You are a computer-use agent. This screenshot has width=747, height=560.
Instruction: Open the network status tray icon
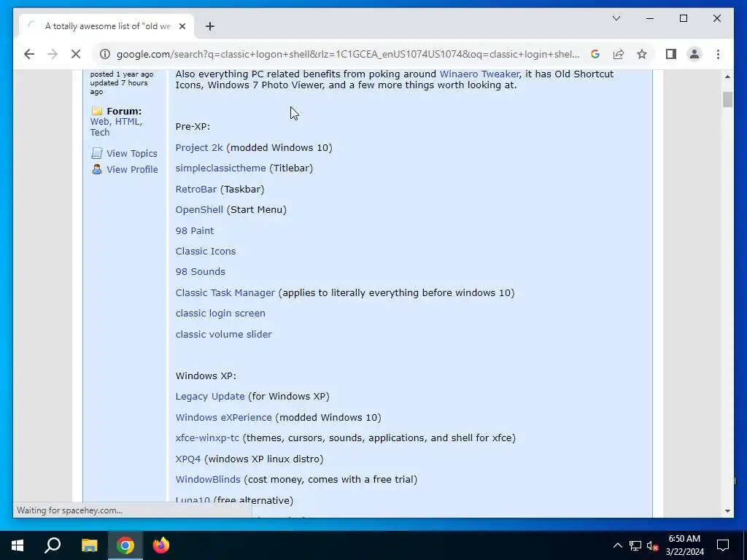tap(635, 545)
